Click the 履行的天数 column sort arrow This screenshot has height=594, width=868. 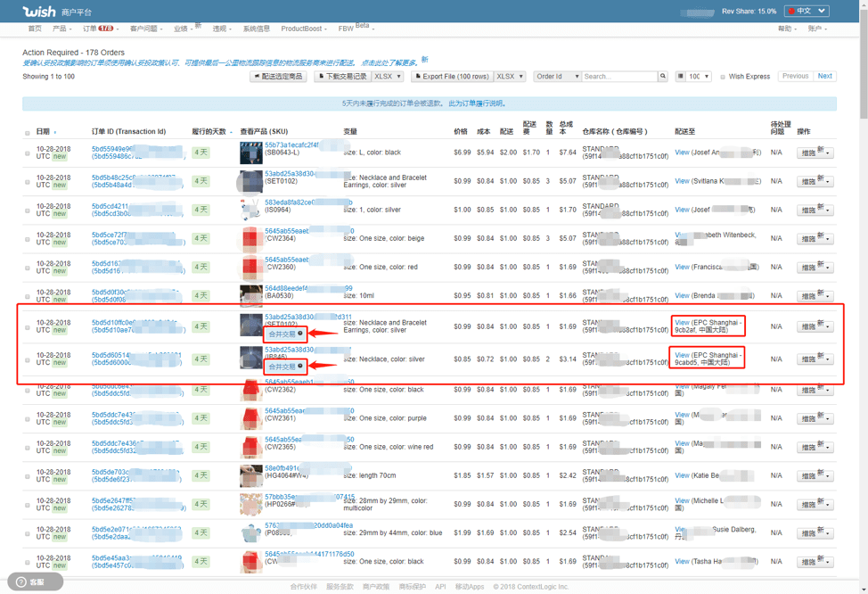(231, 132)
